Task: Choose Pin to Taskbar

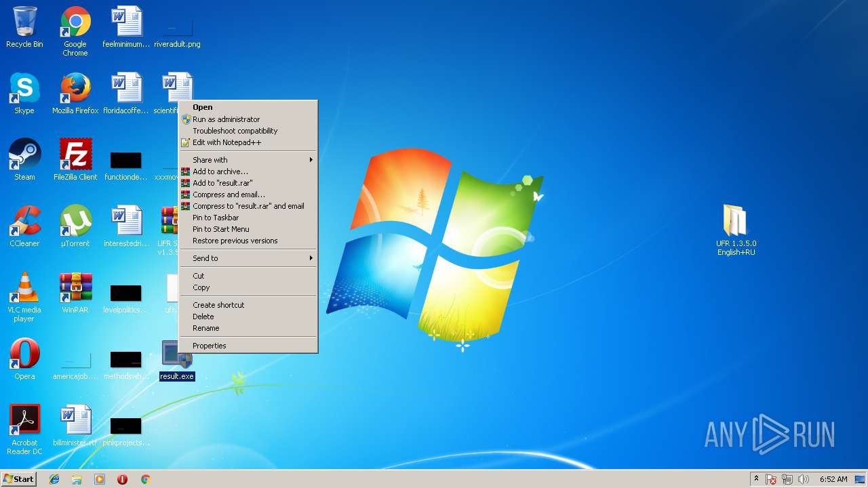Action: [x=248, y=218]
